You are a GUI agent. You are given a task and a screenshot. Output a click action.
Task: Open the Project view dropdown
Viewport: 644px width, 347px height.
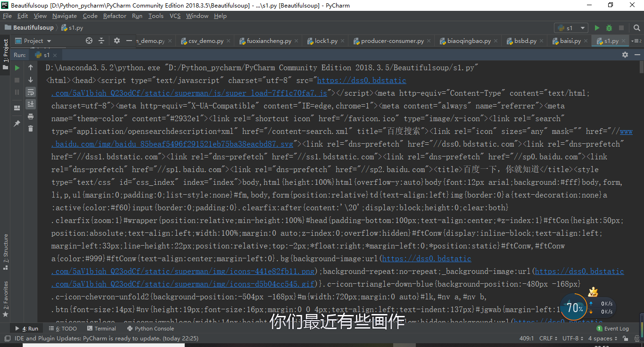pyautogui.click(x=33, y=41)
